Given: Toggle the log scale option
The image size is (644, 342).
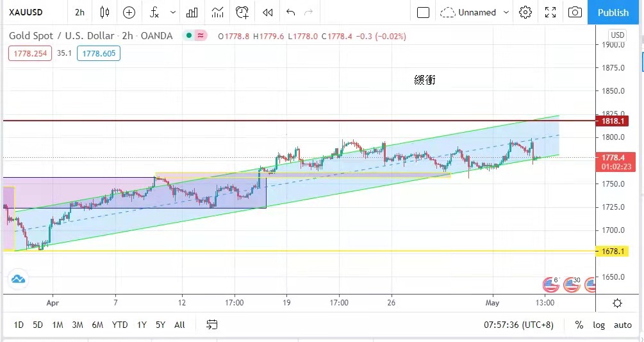Looking at the screenshot, I should click(599, 325).
